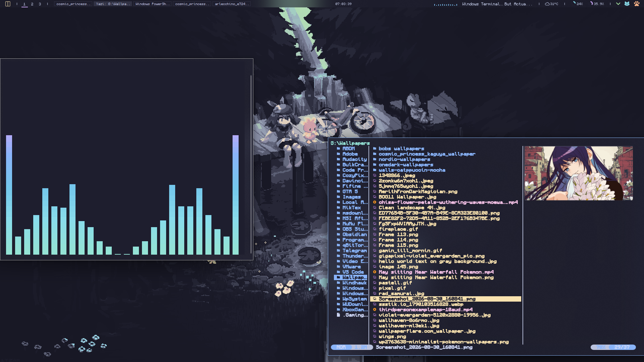
Task: Select the highlighted Screenshot_2026-08-30_160841.png row
Action: coord(445,299)
